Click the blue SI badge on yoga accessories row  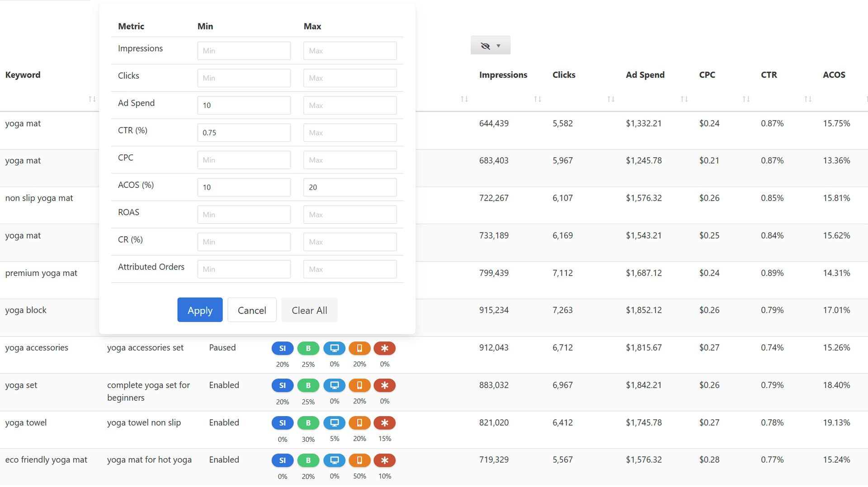tap(282, 348)
